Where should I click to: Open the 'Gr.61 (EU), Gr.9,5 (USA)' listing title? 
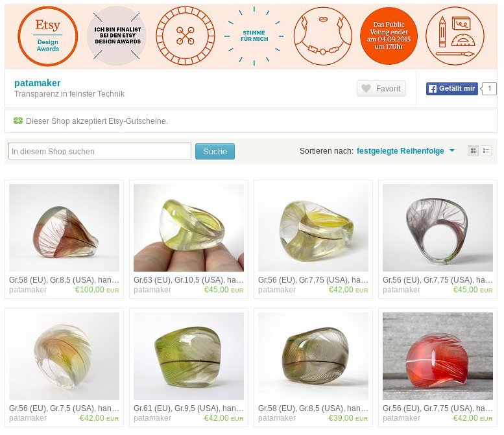[188, 408]
